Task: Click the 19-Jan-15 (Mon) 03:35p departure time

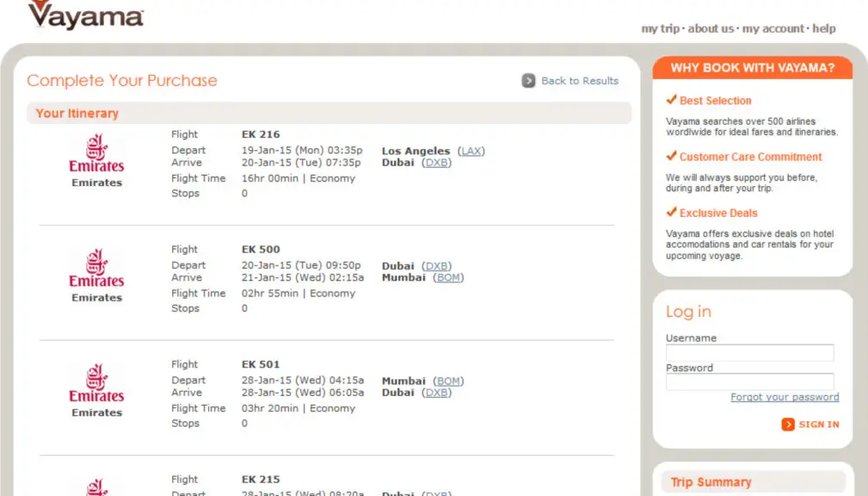Action: pos(302,150)
